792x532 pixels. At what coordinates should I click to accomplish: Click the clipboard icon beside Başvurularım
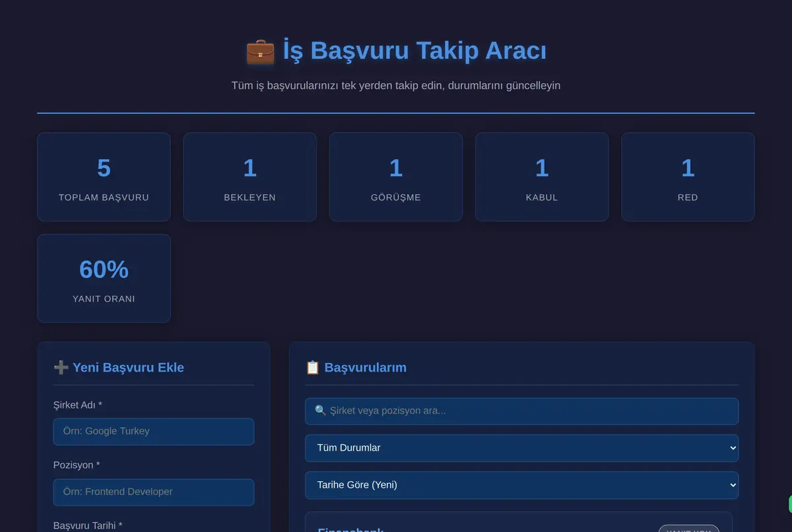(313, 368)
